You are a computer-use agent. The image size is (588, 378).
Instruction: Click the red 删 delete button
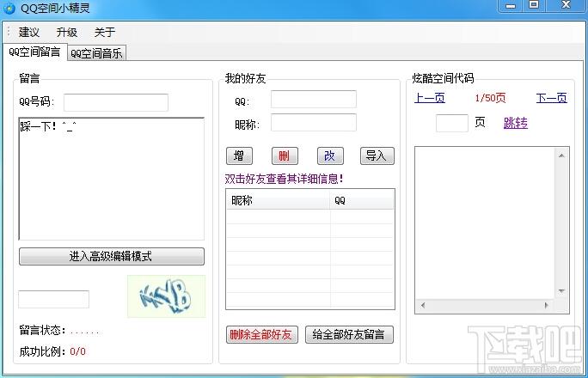click(285, 155)
